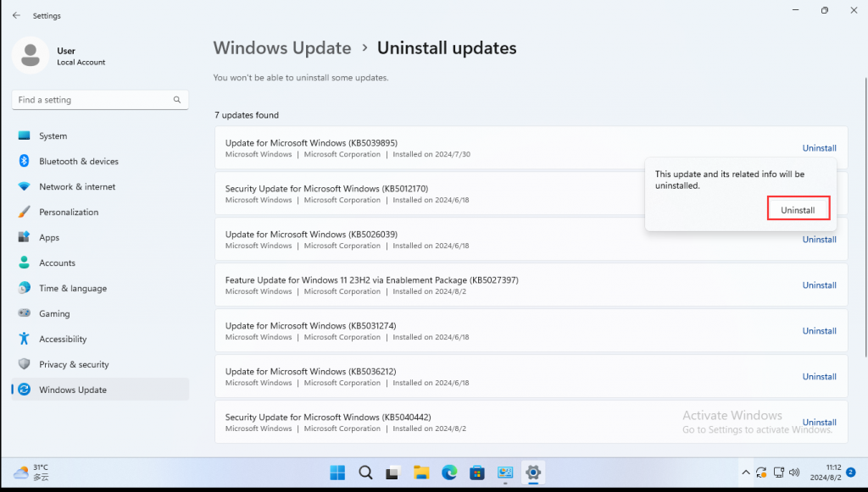The width and height of the screenshot is (868, 492).
Task: Click the Feature Update for Windows 11 23H2 title
Action: (x=371, y=279)
